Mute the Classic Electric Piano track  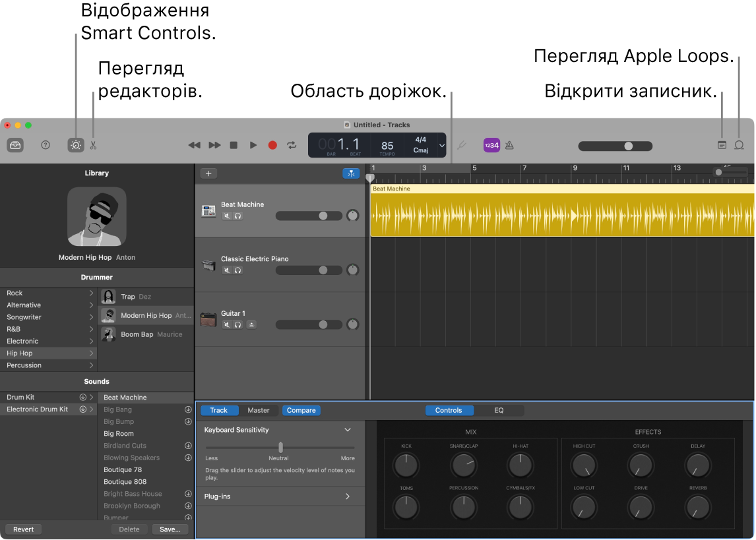click(227, 270)
